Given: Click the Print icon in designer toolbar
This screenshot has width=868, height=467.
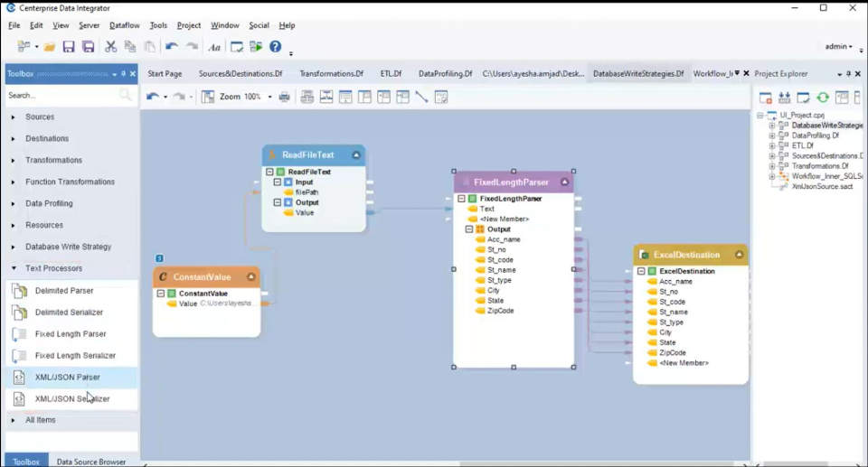Looking at the screenshot, I should [x=285, y=97].
